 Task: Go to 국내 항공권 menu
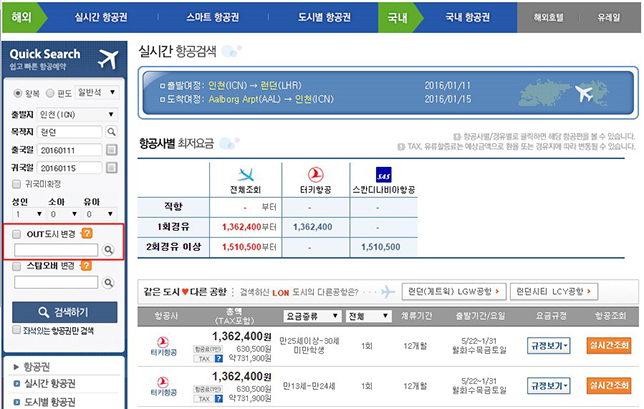pyautogui.click(x=468, y=17)
